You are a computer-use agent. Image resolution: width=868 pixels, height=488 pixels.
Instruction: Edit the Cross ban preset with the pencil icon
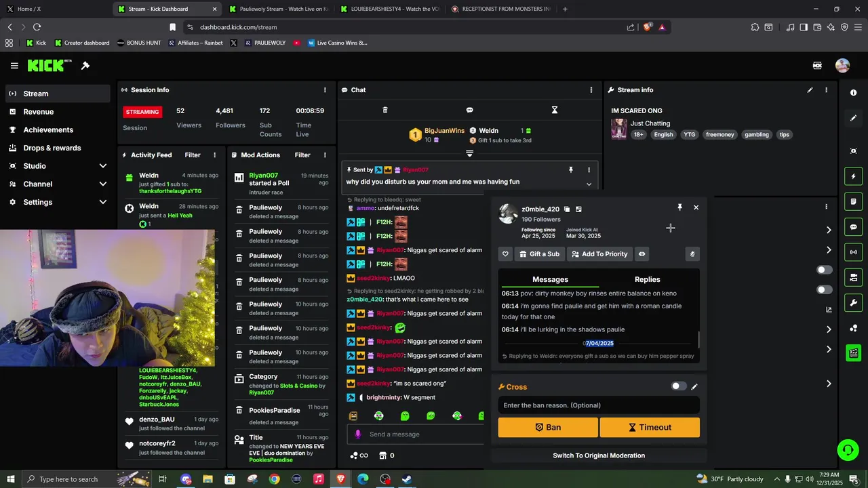coord(694,386)
